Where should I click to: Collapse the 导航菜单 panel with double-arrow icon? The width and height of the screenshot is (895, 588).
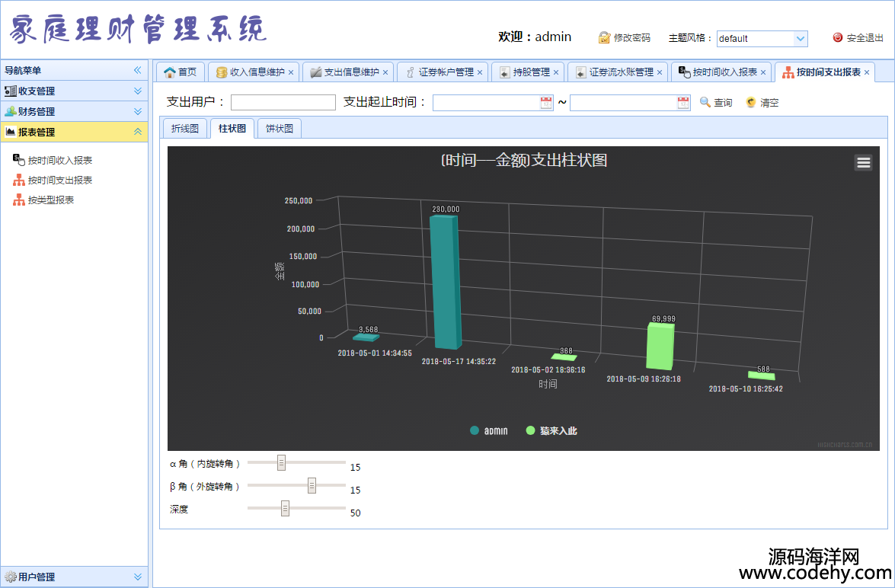138,70
